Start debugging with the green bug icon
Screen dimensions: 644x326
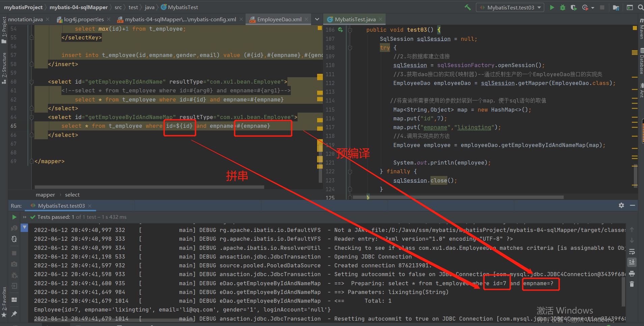563,7
